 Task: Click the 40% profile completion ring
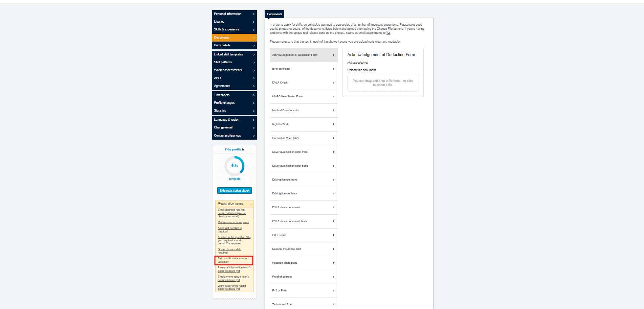(234, 166)
